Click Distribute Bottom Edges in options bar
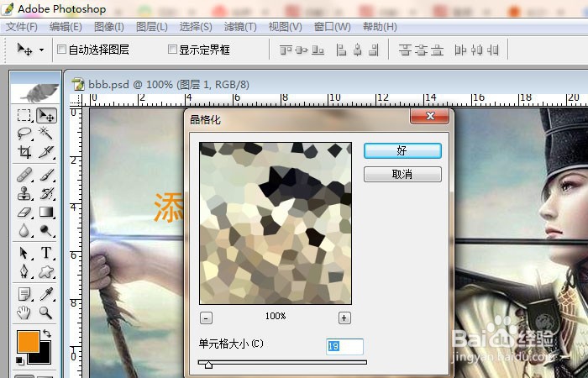Viewport: 588px width, 378px height. pyautogui.click(x=438, y=50)
